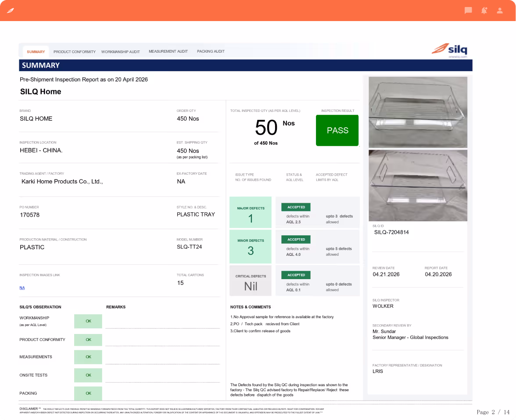Click the Page 2 / 14 indicator
Image resolution: width=516 pixels, height=420 pixels.
tap(493, 412)
